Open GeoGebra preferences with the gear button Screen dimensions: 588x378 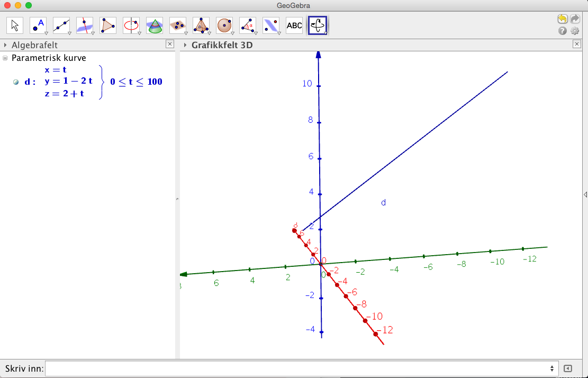575,31
